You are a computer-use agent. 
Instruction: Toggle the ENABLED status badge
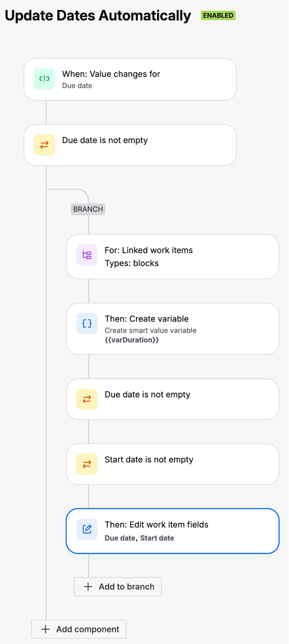[218, 15]
